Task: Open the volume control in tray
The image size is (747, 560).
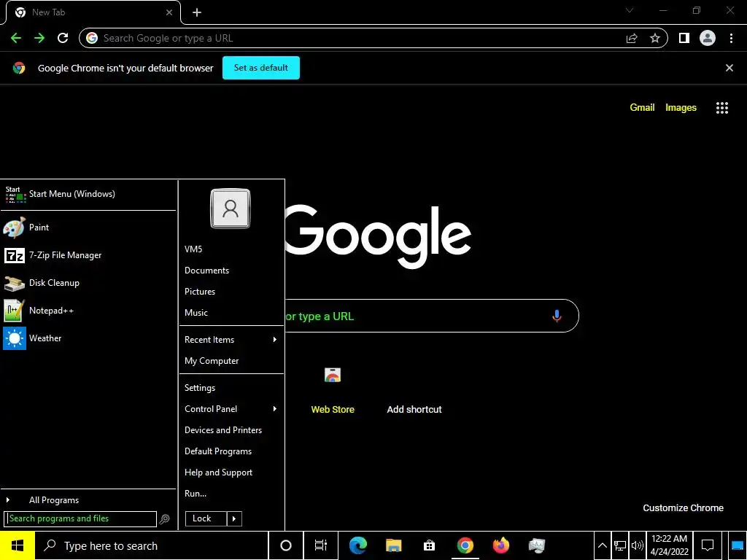Action: 637,545
